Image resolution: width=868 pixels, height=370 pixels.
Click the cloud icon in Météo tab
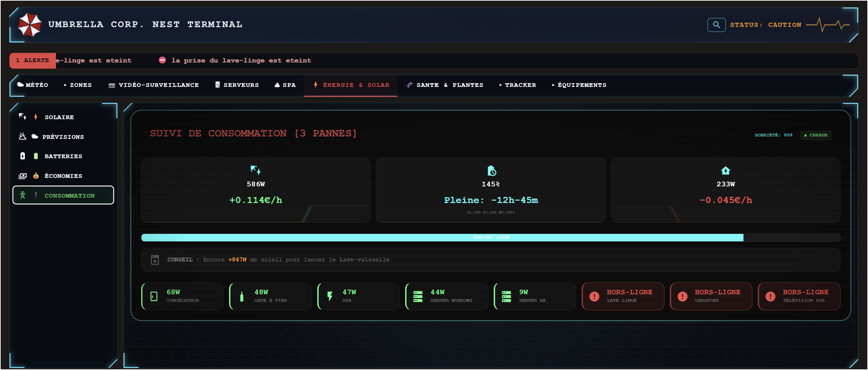(20, 85)
